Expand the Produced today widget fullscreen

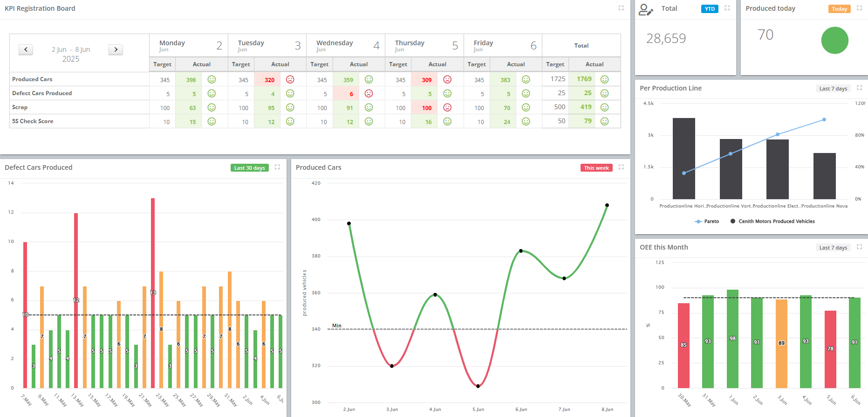859,8
